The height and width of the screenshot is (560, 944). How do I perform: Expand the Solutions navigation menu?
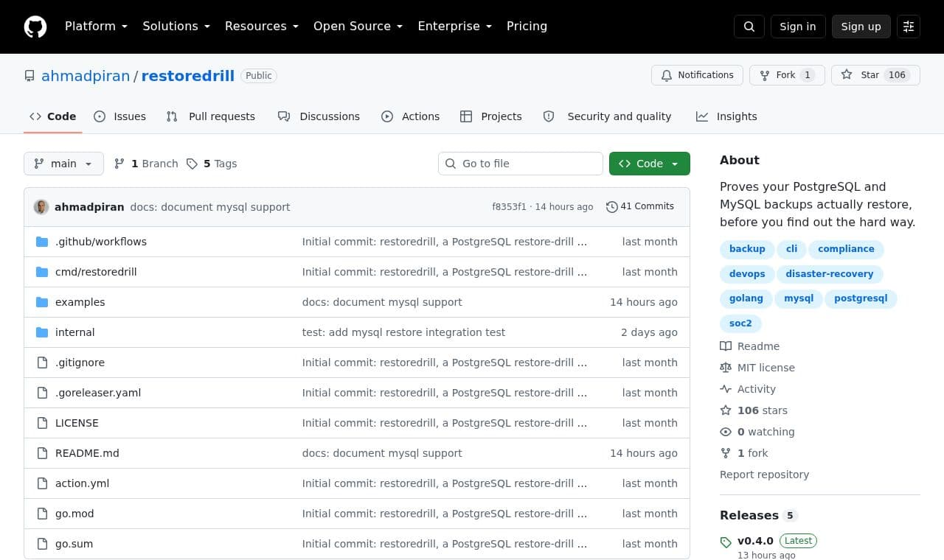pyautogui.click(x=176, y=27)
